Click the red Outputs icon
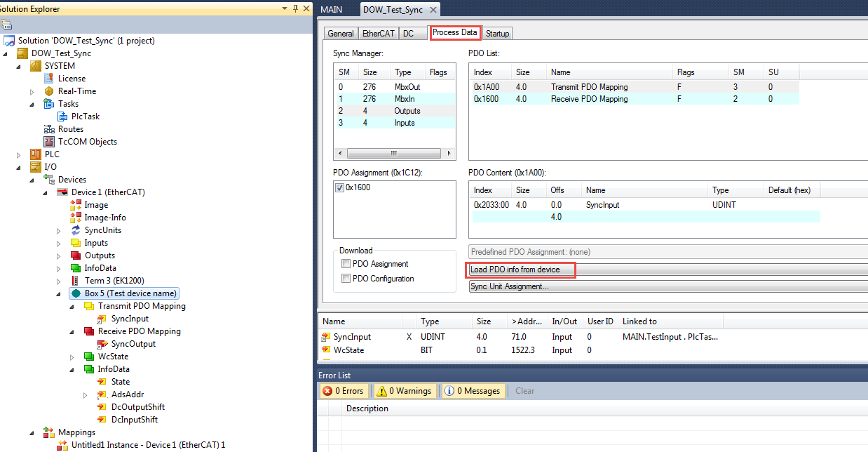 [x=76, y=255]
